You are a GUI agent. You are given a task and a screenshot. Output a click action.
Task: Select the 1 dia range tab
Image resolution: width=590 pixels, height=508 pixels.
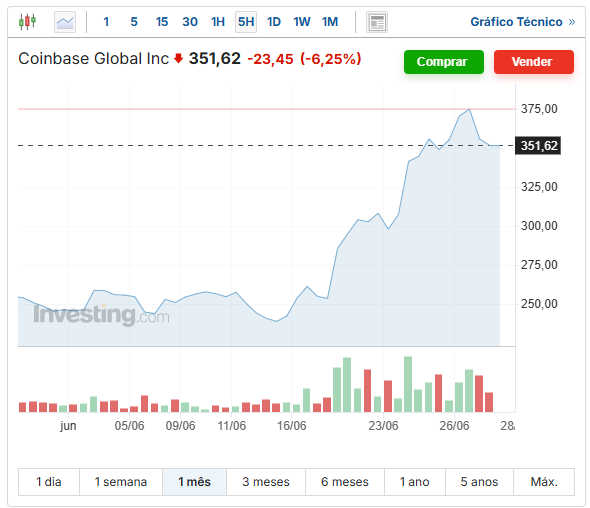(49, 482)
